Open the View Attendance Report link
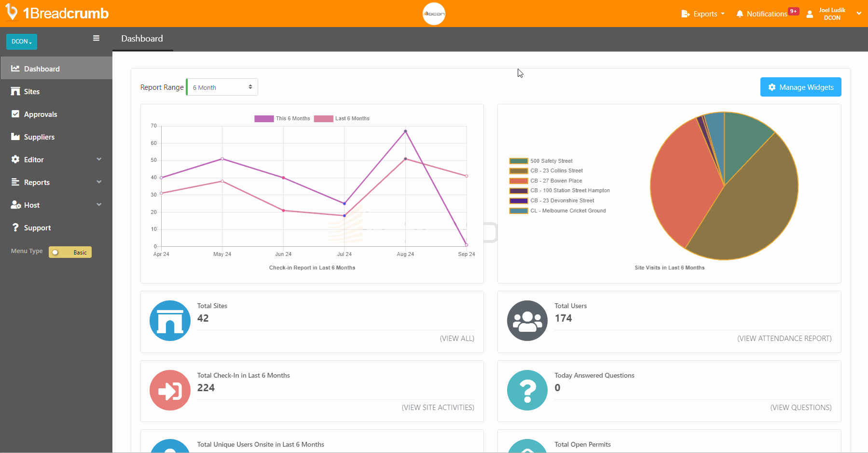The image size is (868, 453). 784,338
